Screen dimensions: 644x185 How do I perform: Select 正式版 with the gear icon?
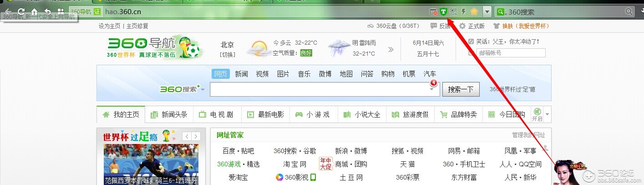[x=472, y=26]
